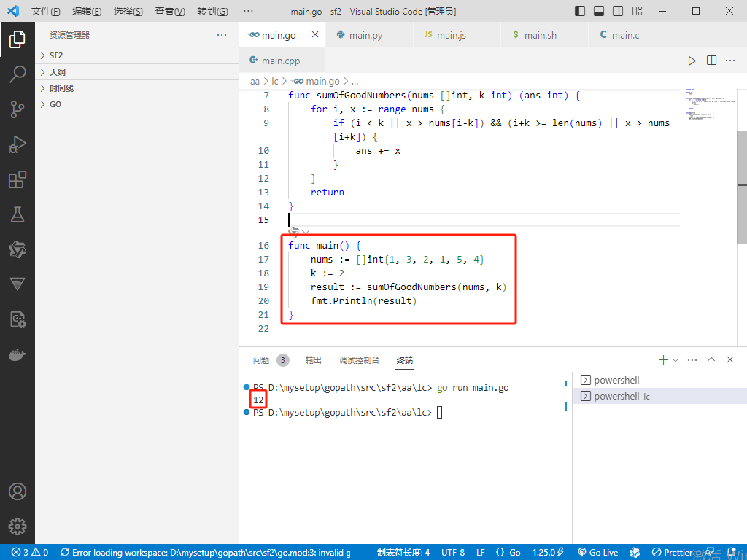Open the Accounts menu
The image size is (747, 560).
(x=18, y=491)
